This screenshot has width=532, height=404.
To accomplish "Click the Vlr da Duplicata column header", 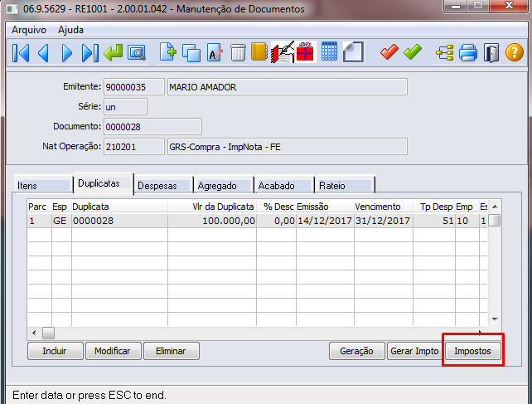I will [x=212, y=207].
